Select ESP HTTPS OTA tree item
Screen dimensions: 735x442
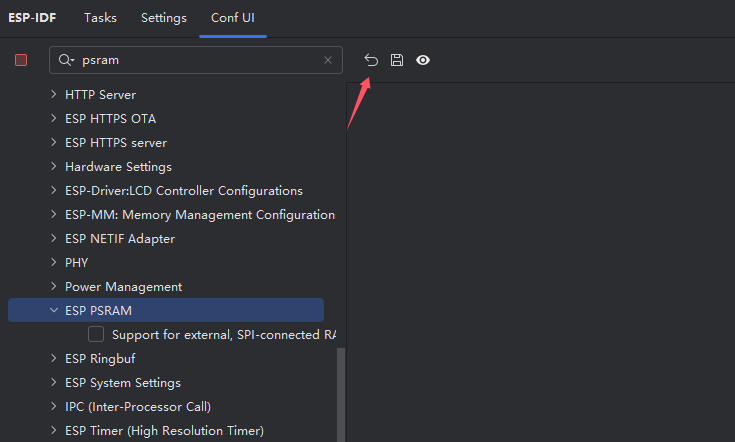110,119
